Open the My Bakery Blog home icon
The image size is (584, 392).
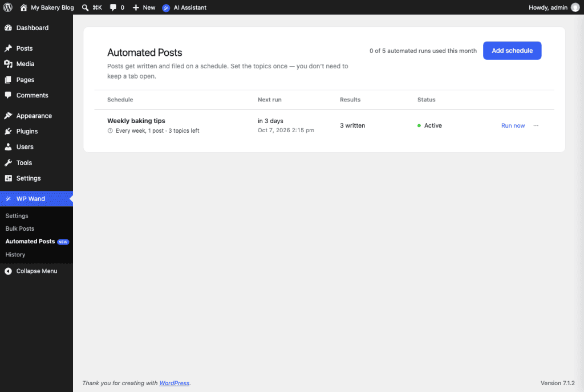point(23,7)
